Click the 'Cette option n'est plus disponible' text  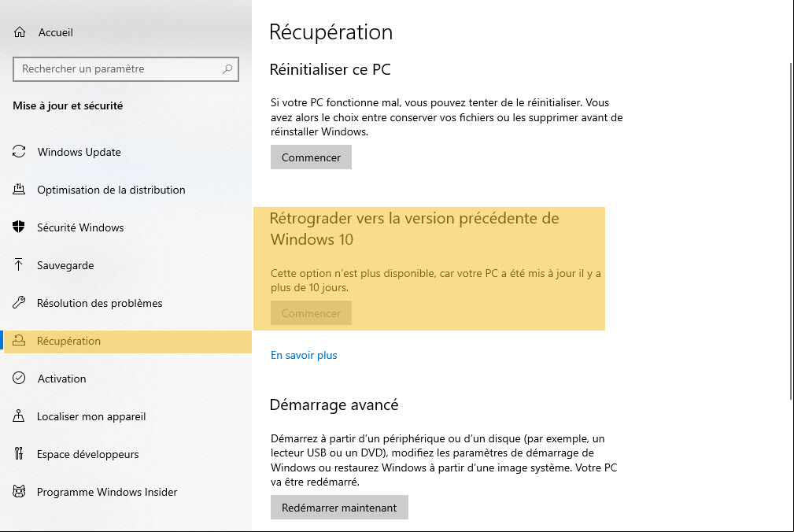[435, 280]
